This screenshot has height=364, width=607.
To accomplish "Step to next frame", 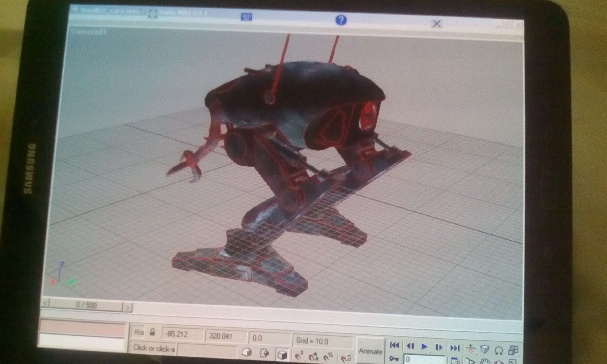I will [439, 347].
